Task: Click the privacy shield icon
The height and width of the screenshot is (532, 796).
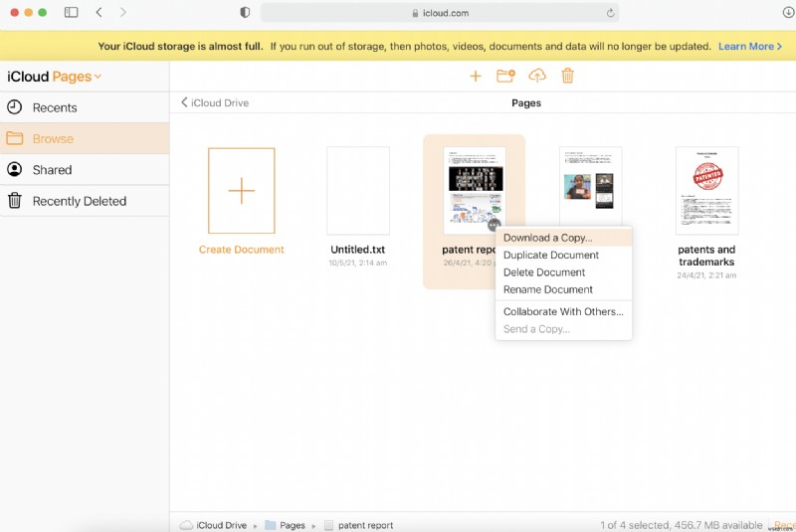Action: [x=245, y=13]
